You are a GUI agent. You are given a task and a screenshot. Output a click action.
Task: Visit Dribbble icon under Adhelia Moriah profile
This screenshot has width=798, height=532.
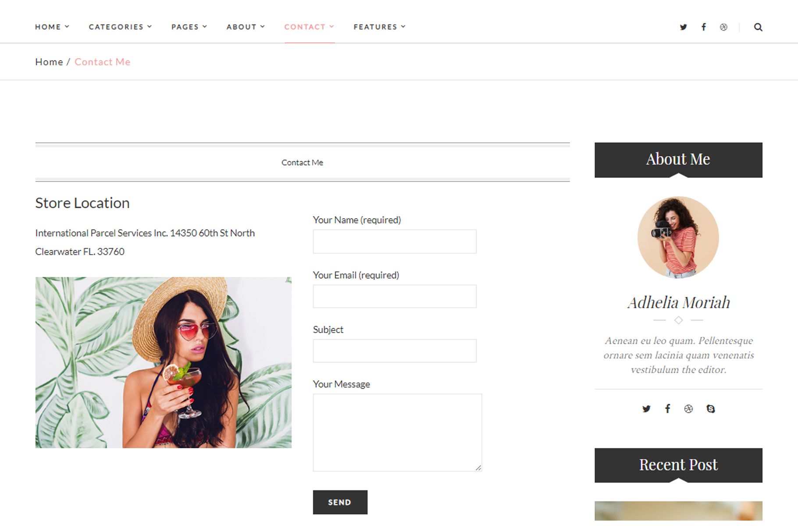click(x=688, y=409)
